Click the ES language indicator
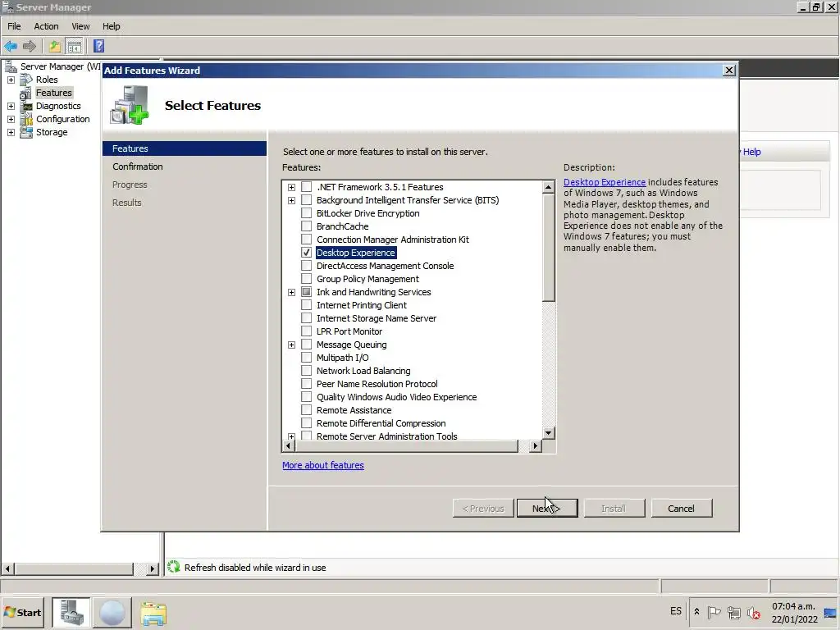The width and height of the screenshot is (840, 630). pos(676,611)
